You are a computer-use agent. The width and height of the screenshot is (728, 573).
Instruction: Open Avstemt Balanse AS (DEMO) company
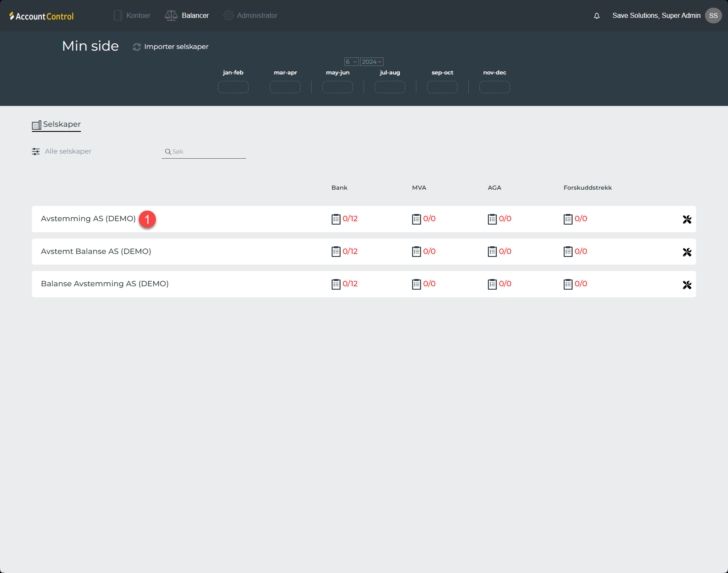(96, 251)
